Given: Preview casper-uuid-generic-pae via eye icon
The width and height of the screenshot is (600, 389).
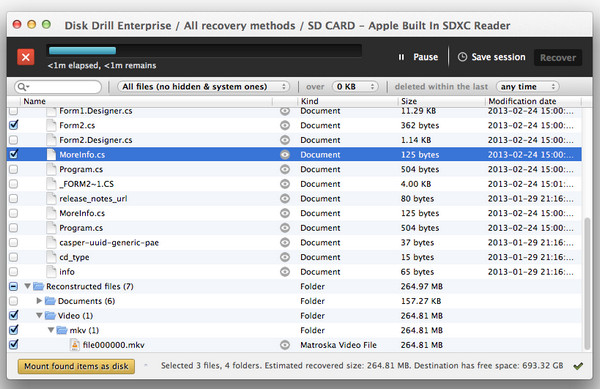Looking at the screenshot, I should [285, 243].
